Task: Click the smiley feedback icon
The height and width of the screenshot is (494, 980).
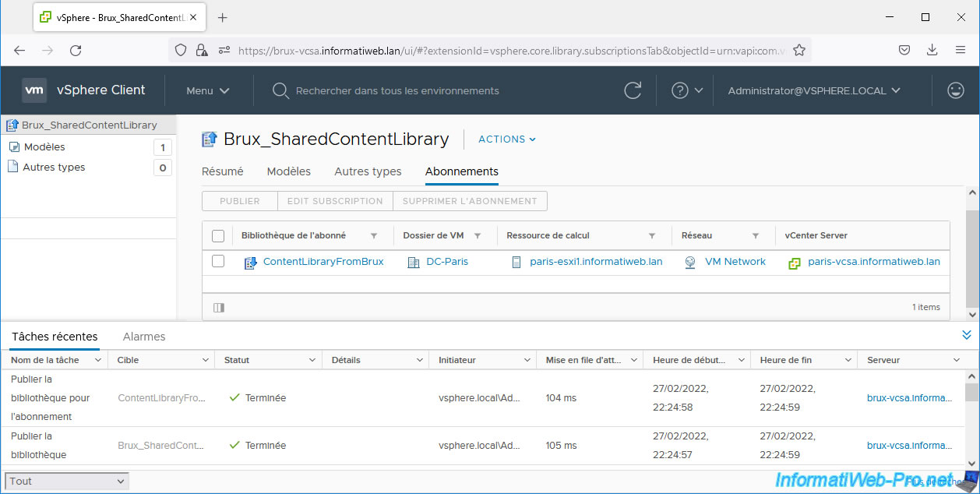Action: click(956, 90)
